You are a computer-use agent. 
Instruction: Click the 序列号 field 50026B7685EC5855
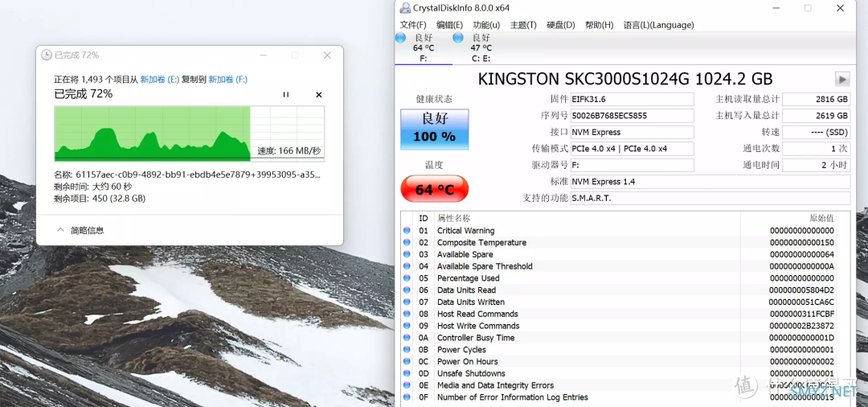coord(633,116)
